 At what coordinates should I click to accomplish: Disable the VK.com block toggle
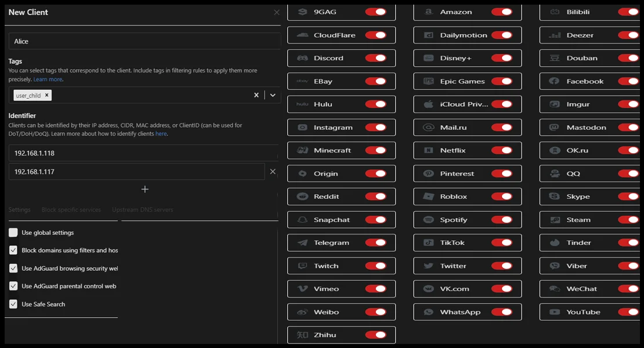pyautogui.click(x=502, y=289)
